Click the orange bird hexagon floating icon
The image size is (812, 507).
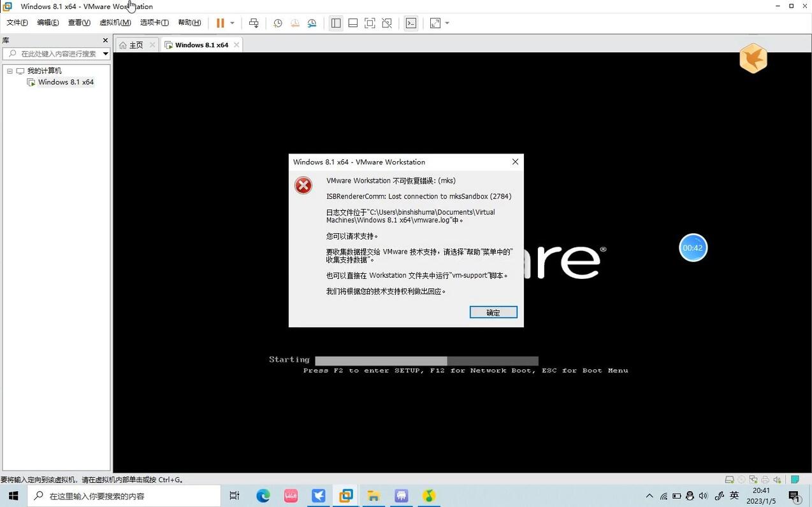pyautogui.click(x=753, y=59)
